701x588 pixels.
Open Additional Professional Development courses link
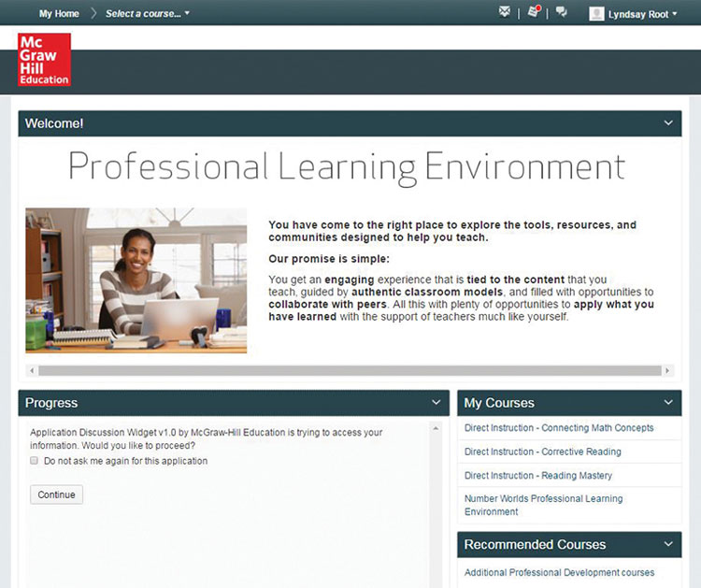point(559,572)
